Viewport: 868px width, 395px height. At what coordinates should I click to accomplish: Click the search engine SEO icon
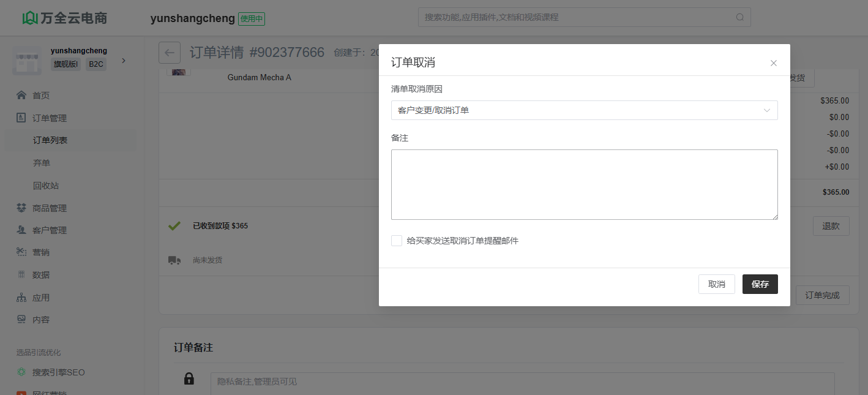point(21,372)
